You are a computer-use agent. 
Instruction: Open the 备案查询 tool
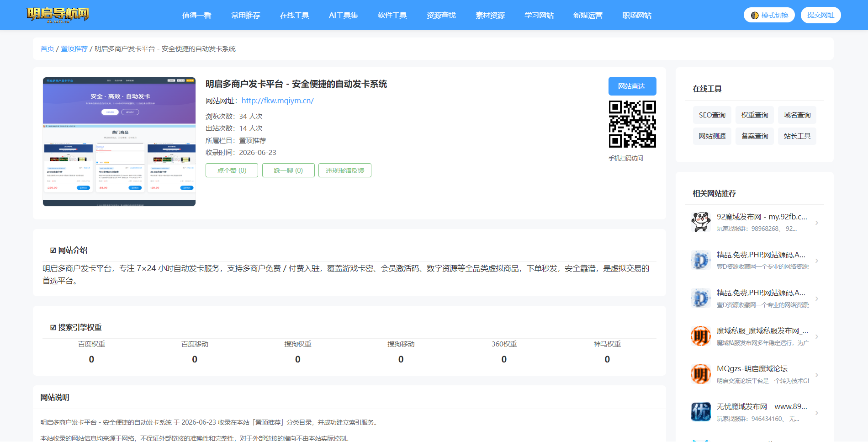point(754,136)
